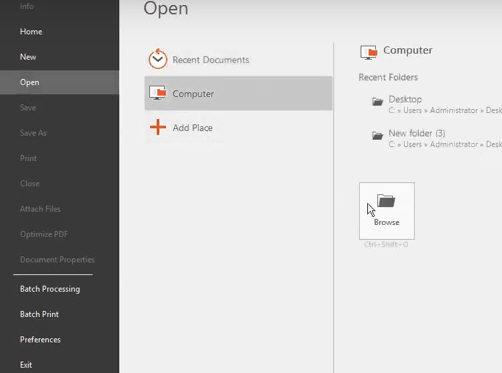Click the path text under New folder (3)
Screen dimensions: 502x373
coord(445,144)
